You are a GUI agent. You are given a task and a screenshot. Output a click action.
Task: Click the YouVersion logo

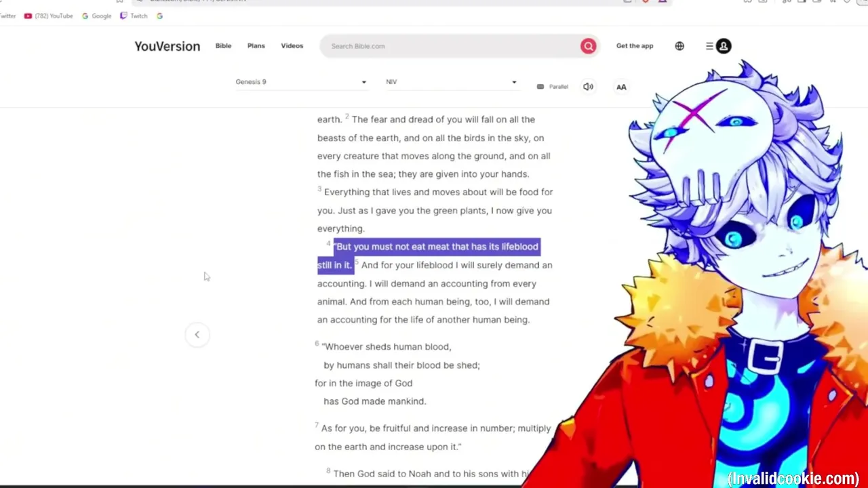point(167,46)
